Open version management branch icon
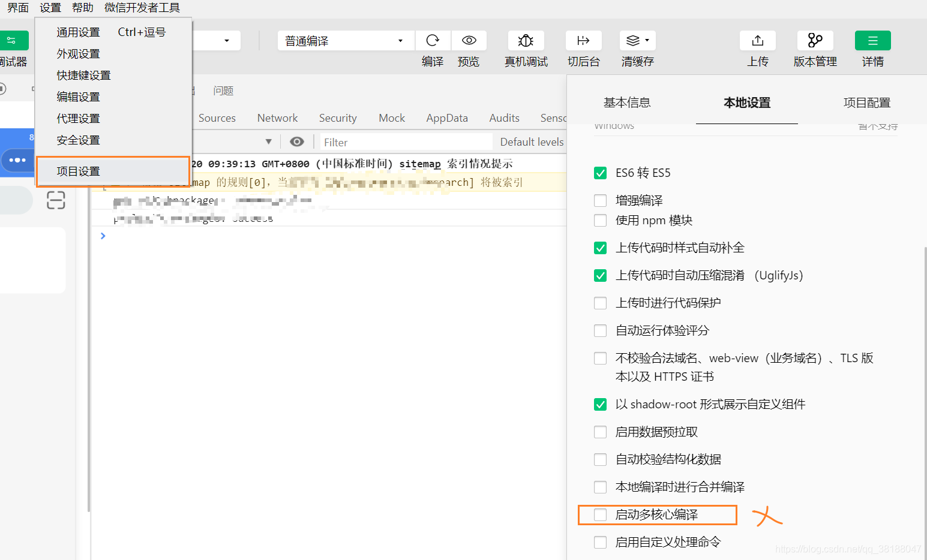 click(x=815, y=40)
